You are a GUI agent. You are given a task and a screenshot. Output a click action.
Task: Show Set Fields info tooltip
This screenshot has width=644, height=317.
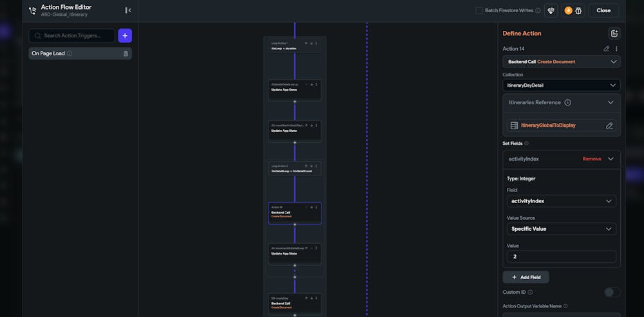point(527,143)
